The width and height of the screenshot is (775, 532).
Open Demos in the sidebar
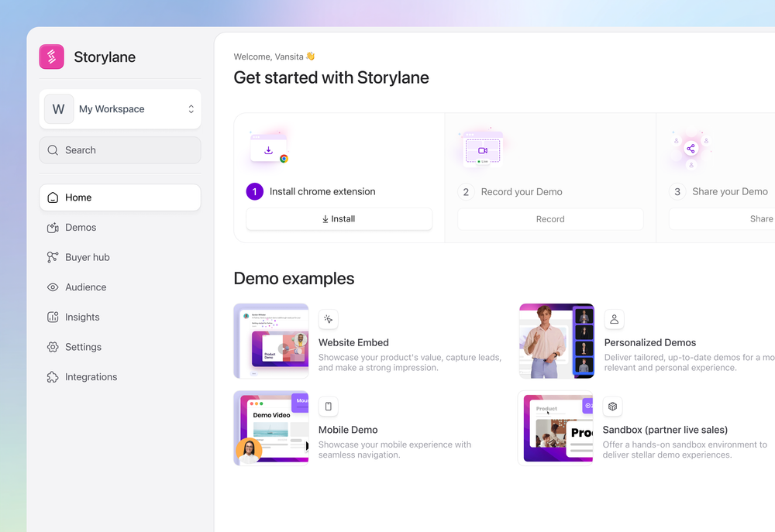[x=120, y=228]
